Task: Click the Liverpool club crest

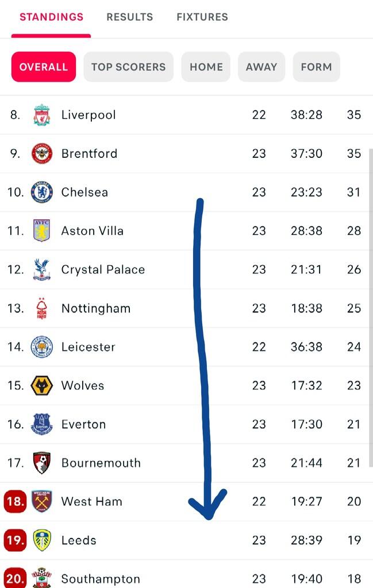Action: point(41,115)
